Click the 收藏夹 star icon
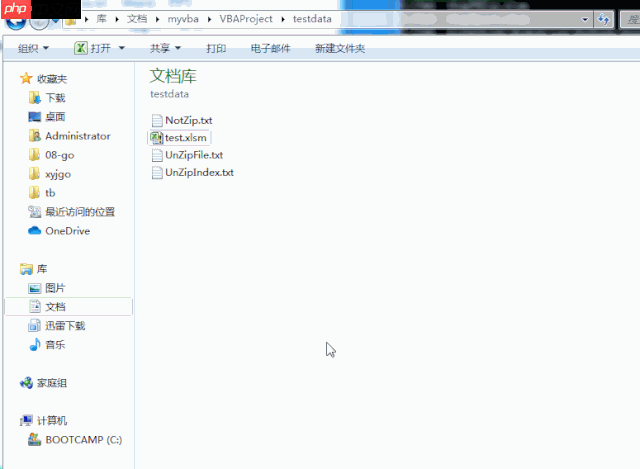640x469 pixels. click(26, 78)
